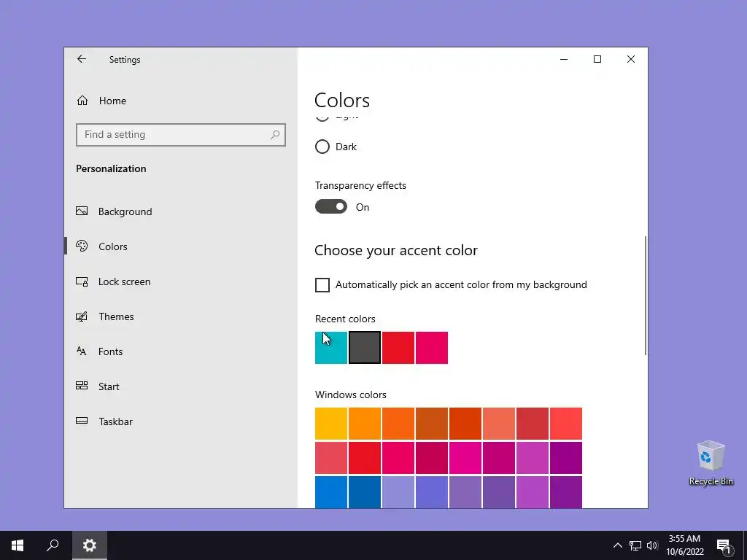This screenshot has height=560, width=747.
Task: Open volume speaker tray icon
Action: [x=652, y=545]
